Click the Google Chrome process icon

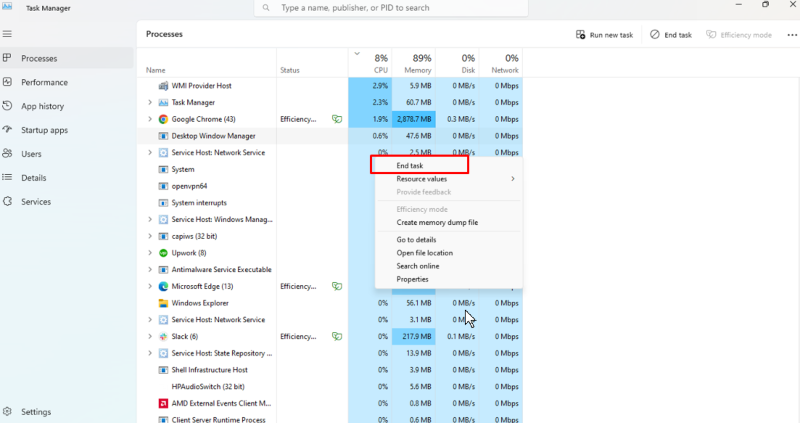point(163,119)
